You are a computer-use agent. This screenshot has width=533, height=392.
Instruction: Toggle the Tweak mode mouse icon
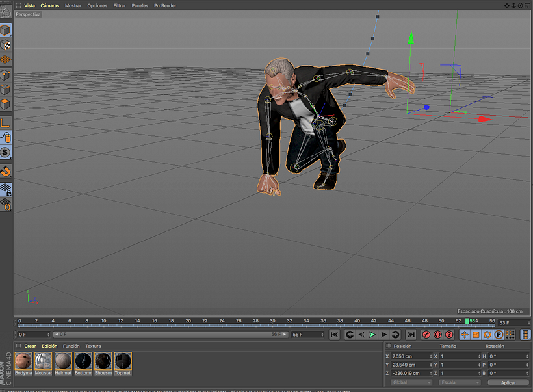[x=5, y=137]
